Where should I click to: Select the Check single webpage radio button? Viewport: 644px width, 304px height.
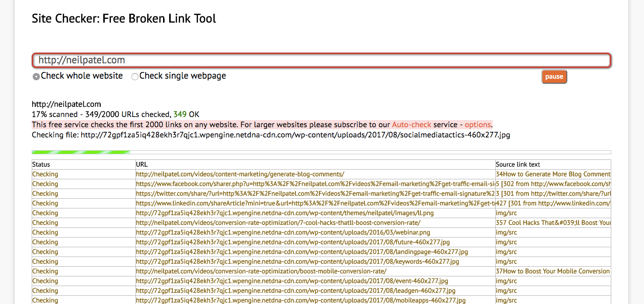tap(135, 77)
